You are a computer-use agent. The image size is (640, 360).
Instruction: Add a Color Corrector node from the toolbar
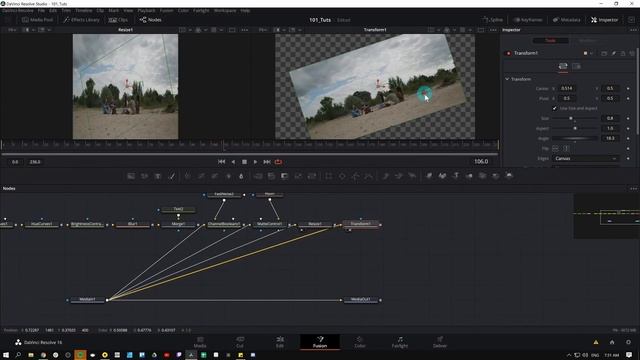pyautogui.click(x=188, y=176)
